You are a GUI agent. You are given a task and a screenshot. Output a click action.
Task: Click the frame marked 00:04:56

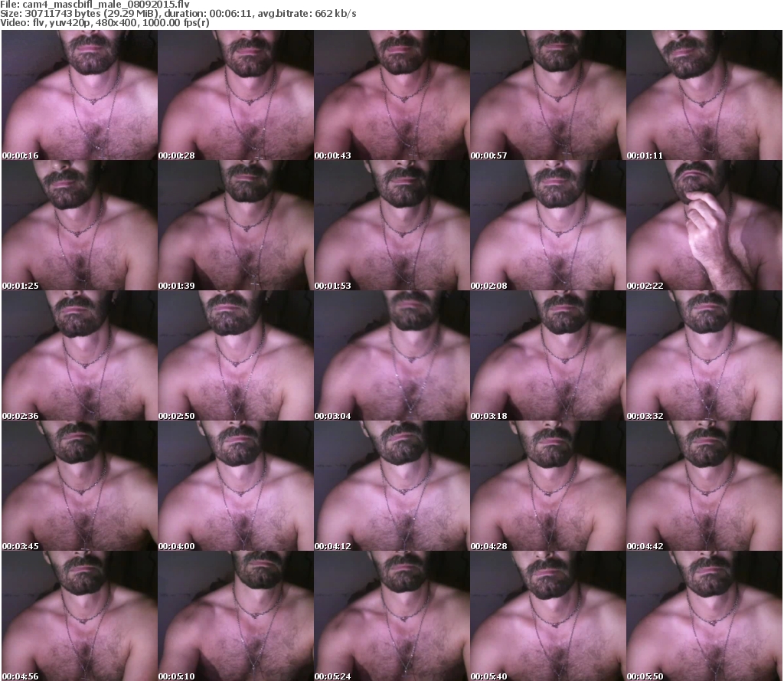coord(80,615)
